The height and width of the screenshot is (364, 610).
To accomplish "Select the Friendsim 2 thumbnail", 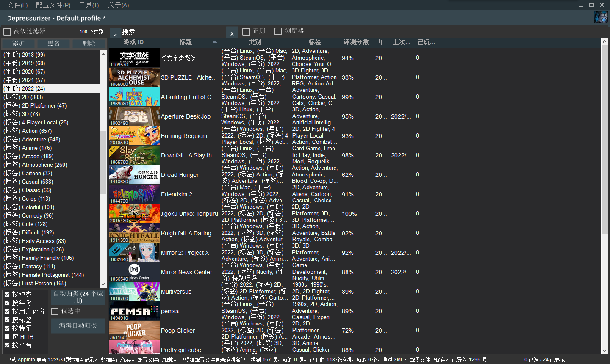I will pyautogui.click(x=134, y=194).
